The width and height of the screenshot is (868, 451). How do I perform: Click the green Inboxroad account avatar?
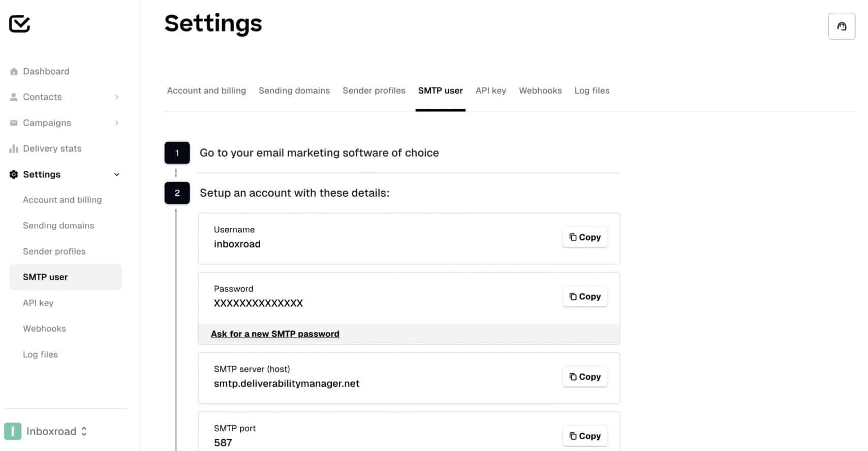point(13,431)
